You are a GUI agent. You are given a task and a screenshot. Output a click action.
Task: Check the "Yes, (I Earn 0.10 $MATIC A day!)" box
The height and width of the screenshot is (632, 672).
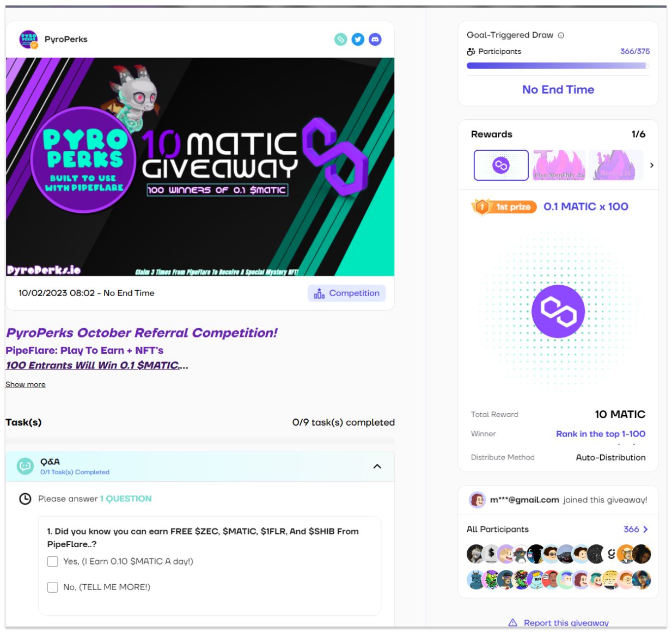(53, 561)
